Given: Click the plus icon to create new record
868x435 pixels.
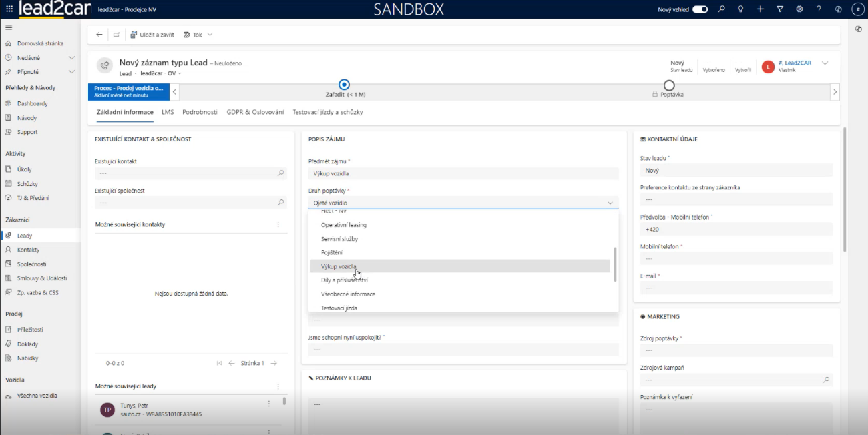Looking at the screenshot, I should click(x=761, y=9).
